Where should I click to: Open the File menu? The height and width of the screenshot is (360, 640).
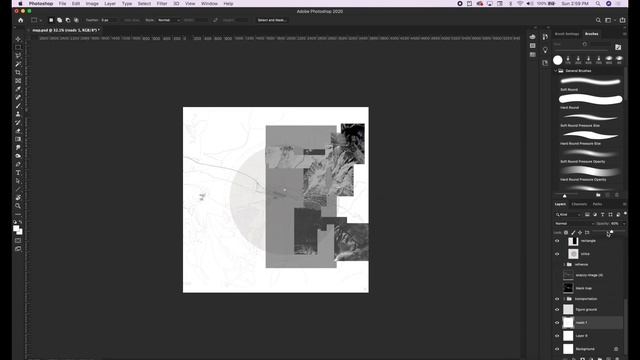[62, 4]
